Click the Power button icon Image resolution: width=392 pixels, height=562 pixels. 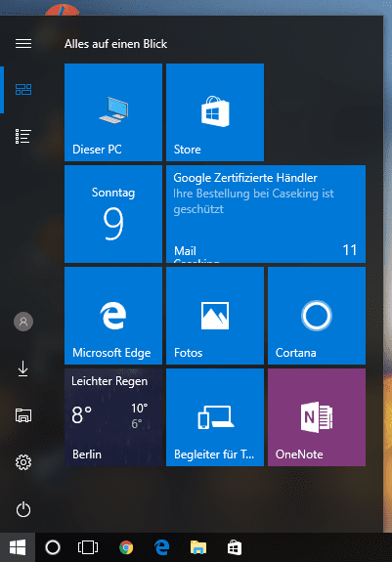click(23, 509)
